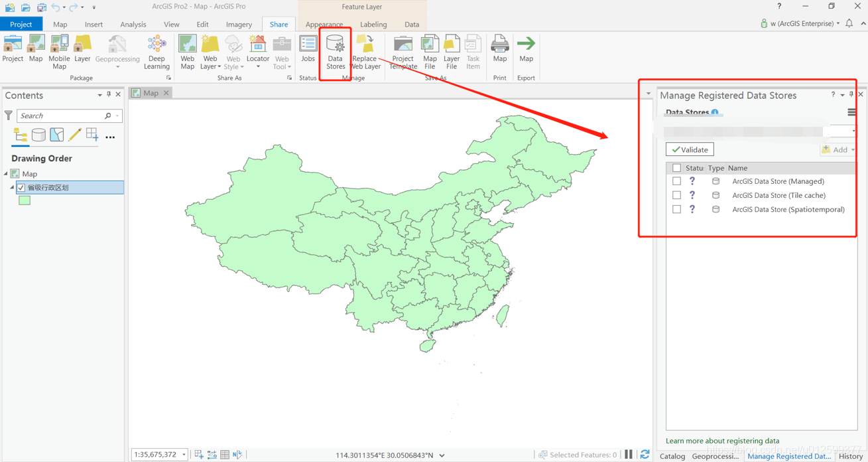This screenshot has width=868, height=462.
Task: Toggle visibility of 省级行政区划 layer
Action: 21,188
